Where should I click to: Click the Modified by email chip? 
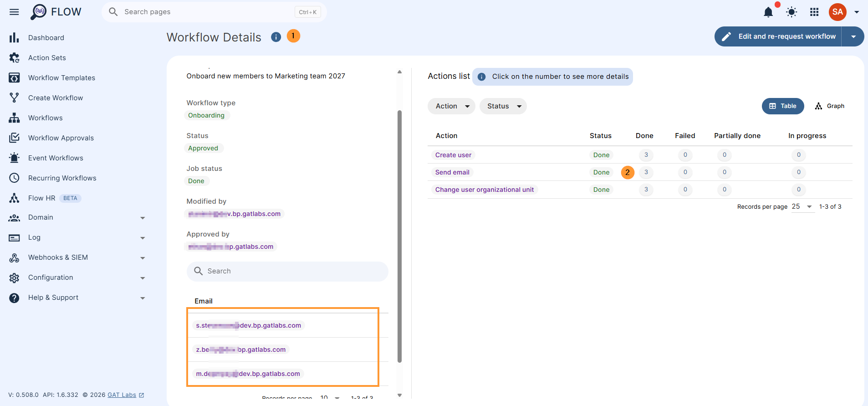tap(235, 214)
